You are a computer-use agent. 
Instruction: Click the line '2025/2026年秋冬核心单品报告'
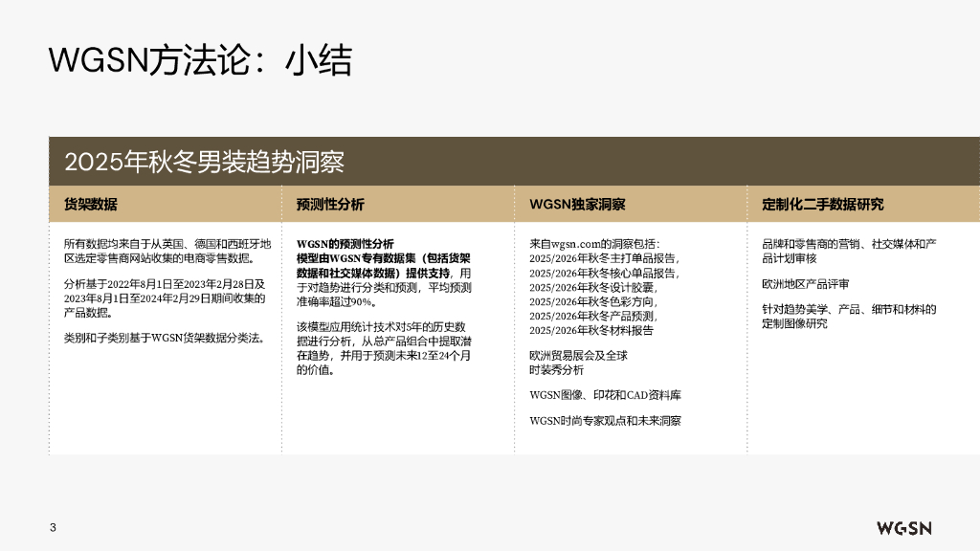604,273
